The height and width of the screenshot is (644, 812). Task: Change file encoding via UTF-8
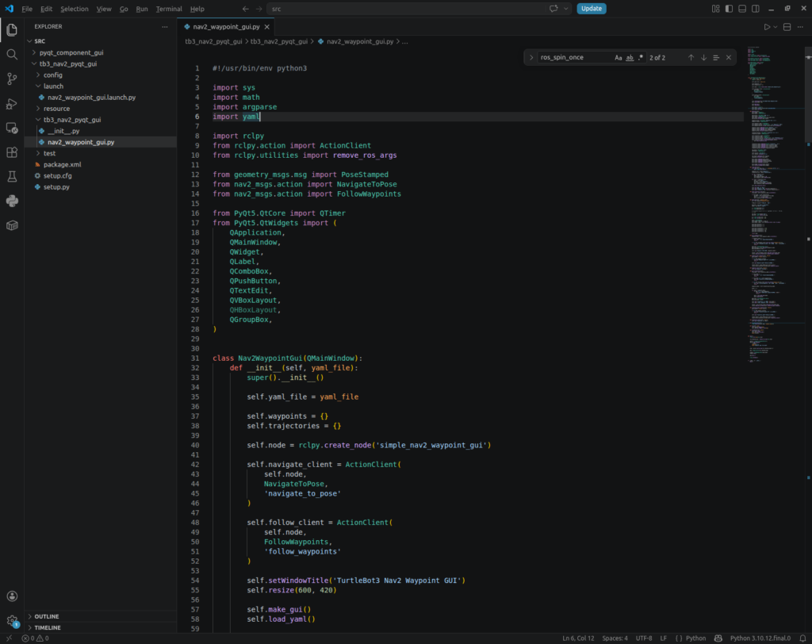pos(644,638)
